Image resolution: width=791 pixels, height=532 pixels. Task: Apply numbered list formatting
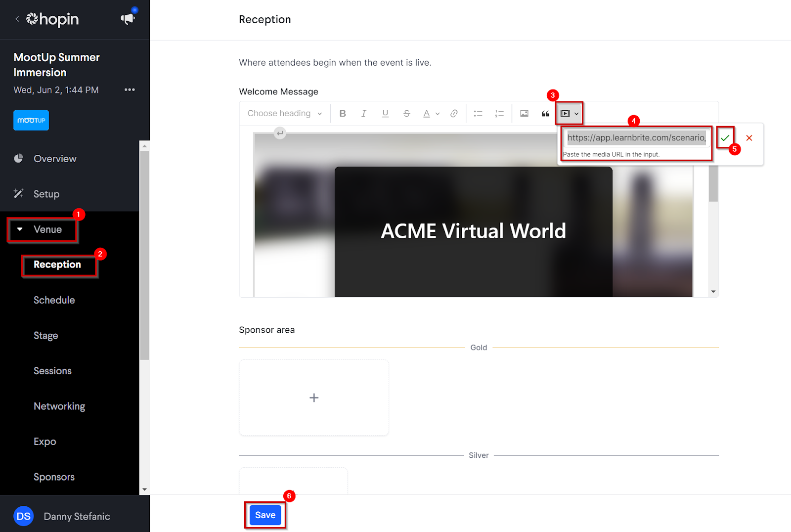click(x=499, y=113)
